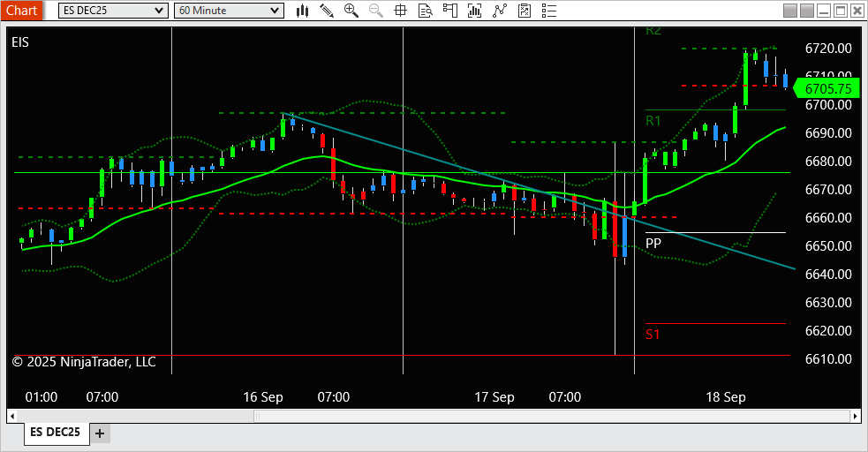The image size is (868, 452).
Task: Open the Indicators dialog icon
Action: [500, 11]
